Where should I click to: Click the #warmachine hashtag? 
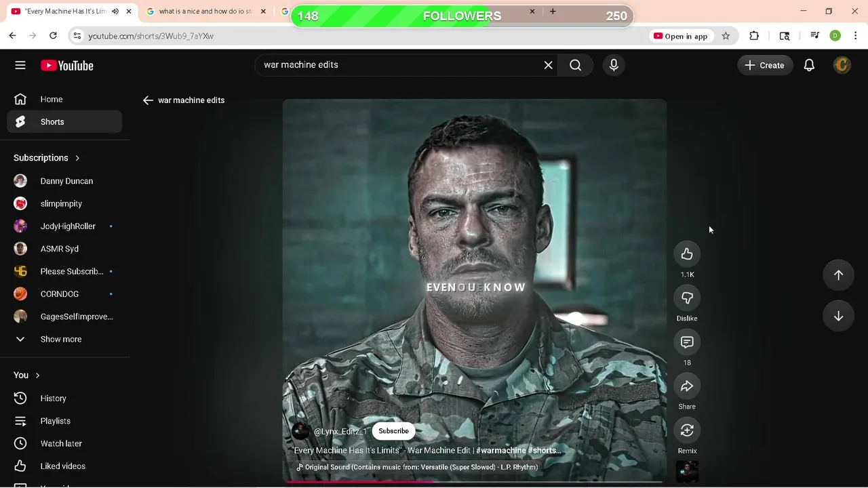click(500, 450)
